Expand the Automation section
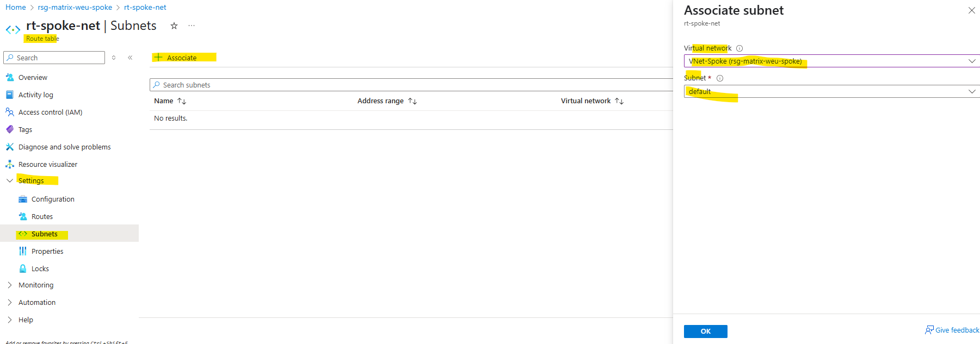This screenshot has width=980, height=344. 10,302
